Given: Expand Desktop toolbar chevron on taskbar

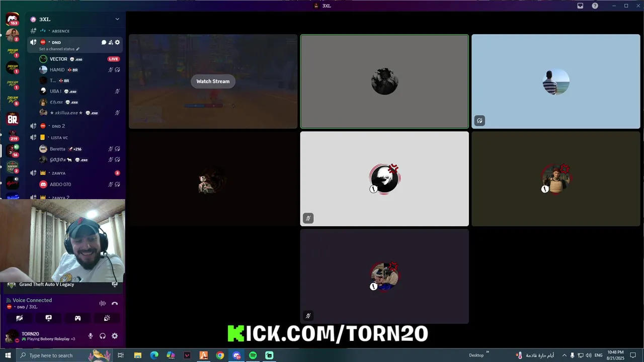Looking at the screenshot, I should pos(488,352).
